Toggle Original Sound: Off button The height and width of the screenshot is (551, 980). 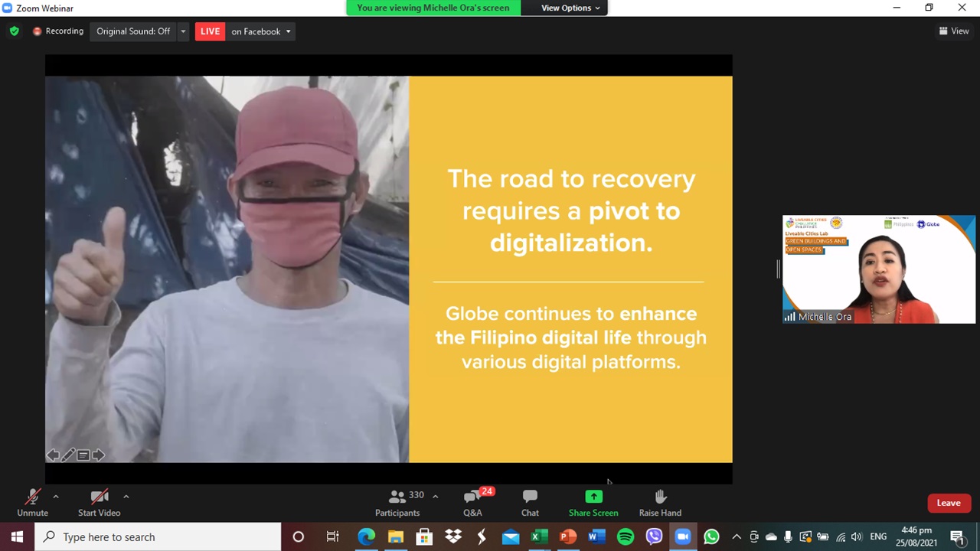pyautogui.click(x=133, y=31)
